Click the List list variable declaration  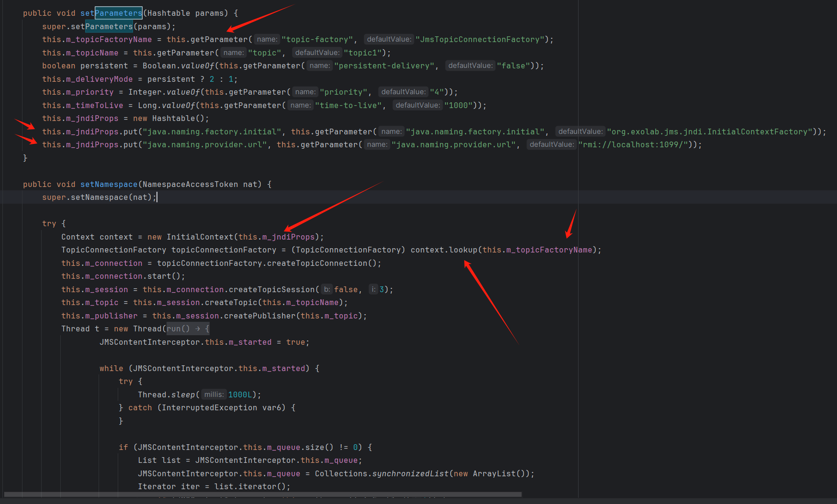[x=159, y=460]
